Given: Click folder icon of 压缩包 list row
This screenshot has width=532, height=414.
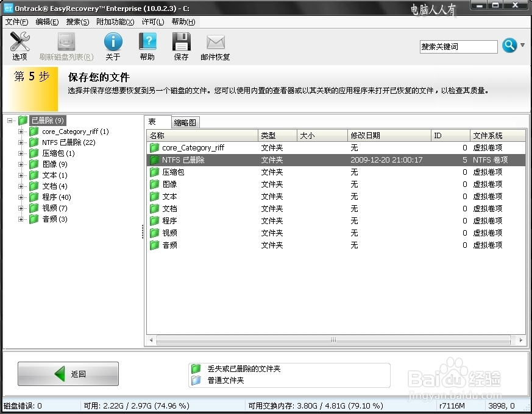Looking at the screenshot, I should [x=154, y=172].
